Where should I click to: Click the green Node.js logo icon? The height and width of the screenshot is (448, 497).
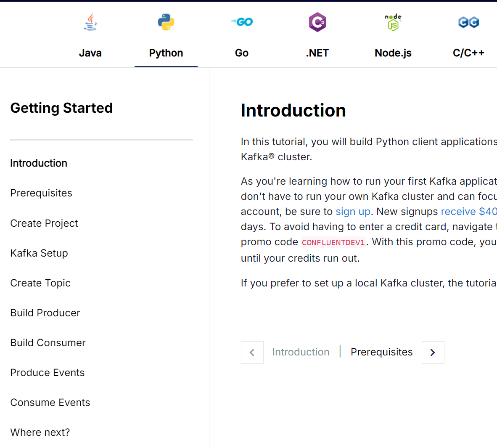click(393, 22)
